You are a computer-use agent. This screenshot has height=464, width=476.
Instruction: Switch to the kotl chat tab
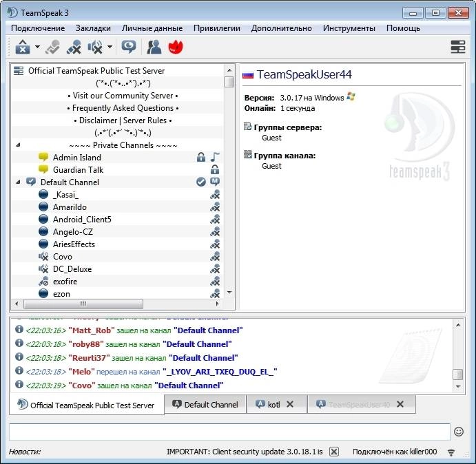274,405
